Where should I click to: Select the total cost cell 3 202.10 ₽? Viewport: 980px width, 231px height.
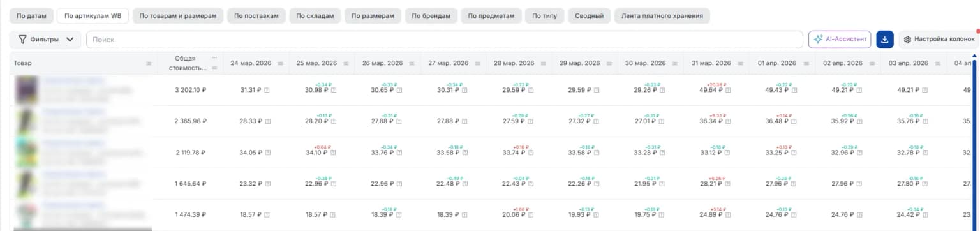pyautogui.click(x=191, y=90)
